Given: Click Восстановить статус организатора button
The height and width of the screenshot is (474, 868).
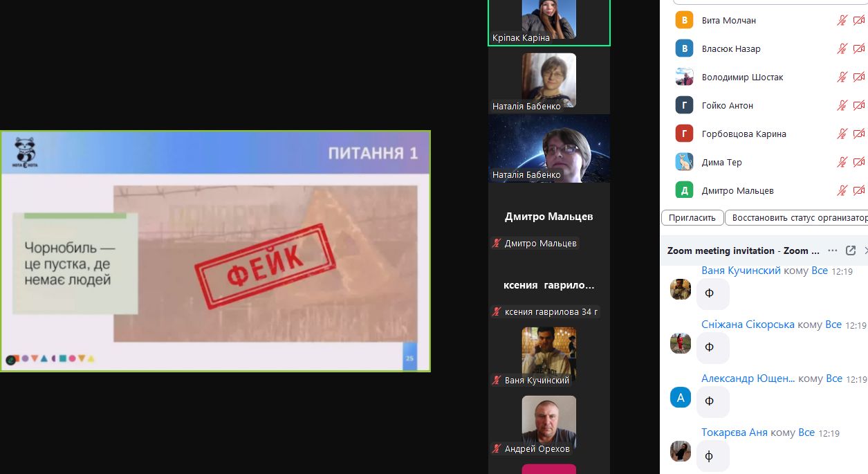Looking at the screenshot, I should click(x=797, y=217).
